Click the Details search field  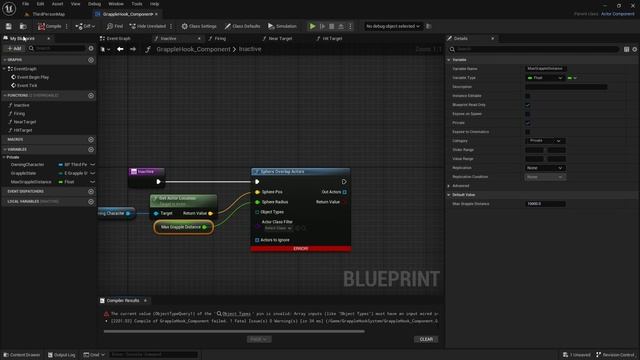534,49
